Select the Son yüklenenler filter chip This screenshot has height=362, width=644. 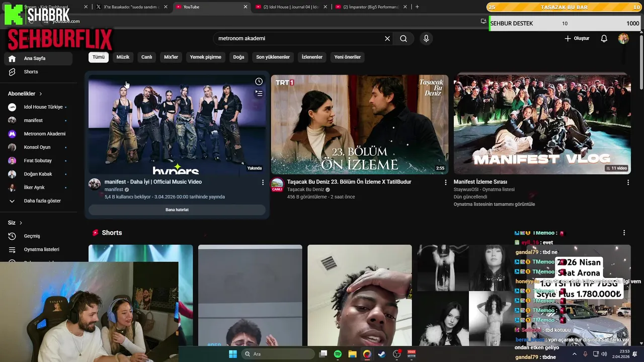tap(273, 57)
